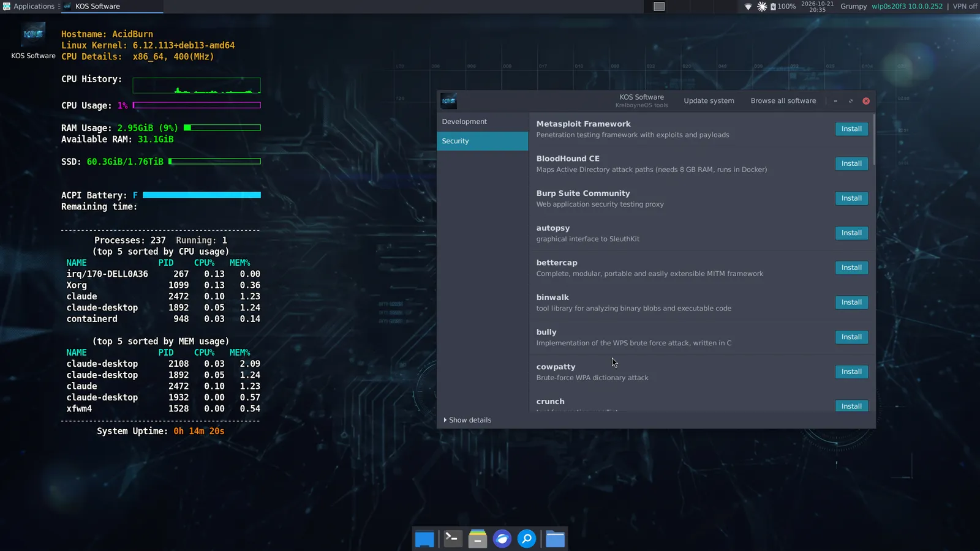The image size is (980, 551).
Task: Click the wlp0s20f3 10.0.0.252 network text
Action: (907, 7)
